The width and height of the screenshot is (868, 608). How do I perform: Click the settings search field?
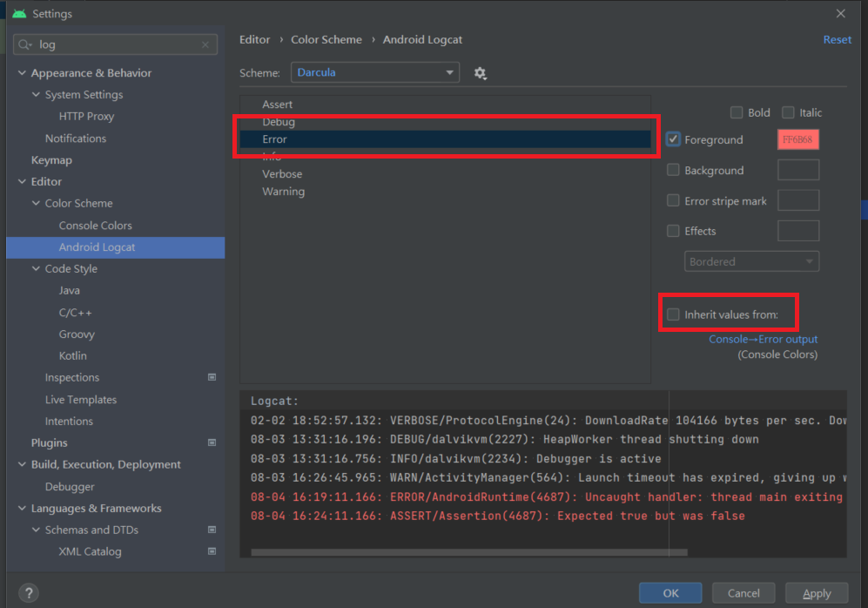click(115, 44)
